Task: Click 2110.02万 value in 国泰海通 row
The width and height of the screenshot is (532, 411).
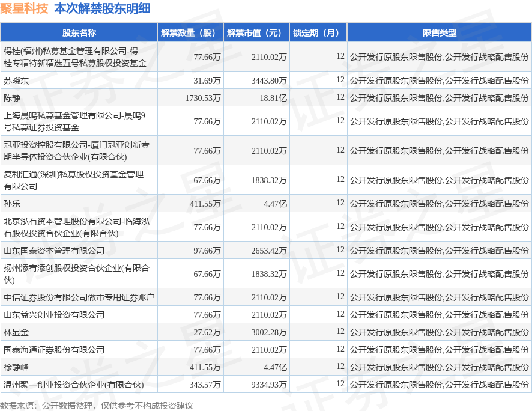Action: click(269, 350)
